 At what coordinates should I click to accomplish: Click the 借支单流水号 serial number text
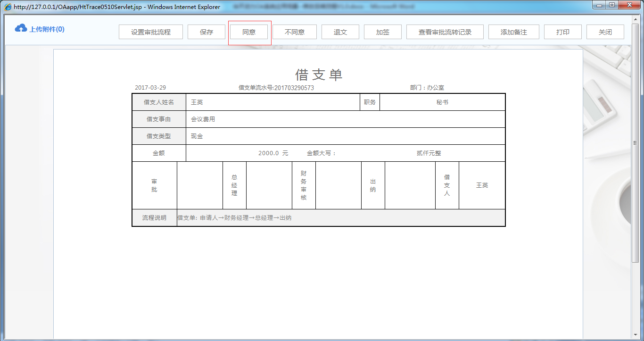276,87
